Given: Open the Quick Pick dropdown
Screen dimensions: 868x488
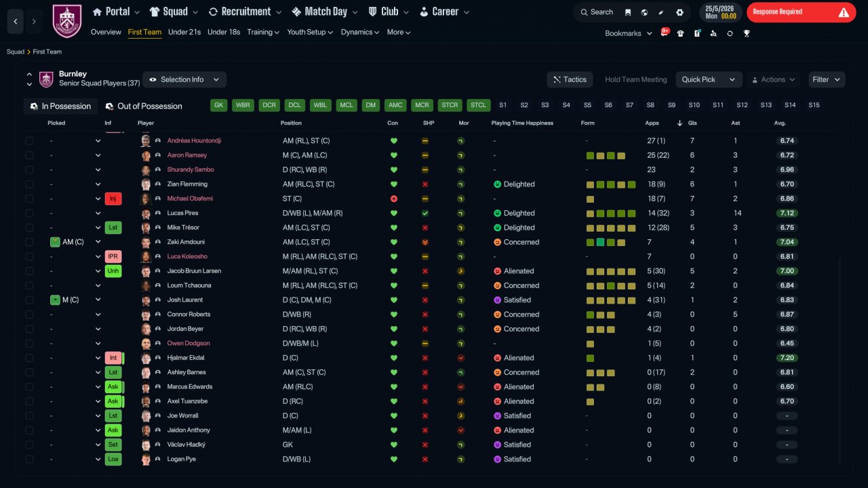Looking at the screenshot, I should [709, 79].
